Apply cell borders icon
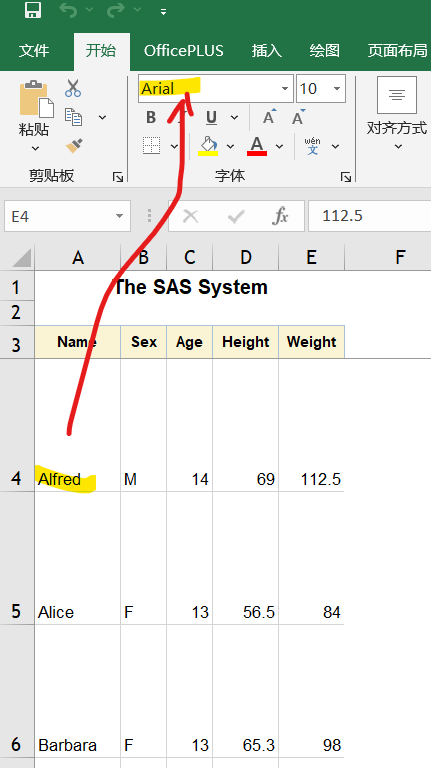 point(152,145)
